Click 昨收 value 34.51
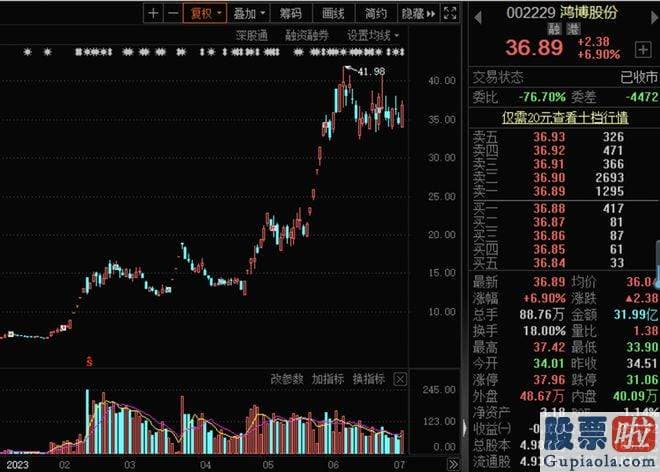660x472 pixels. pyautogui.click(x=642, y=363)
